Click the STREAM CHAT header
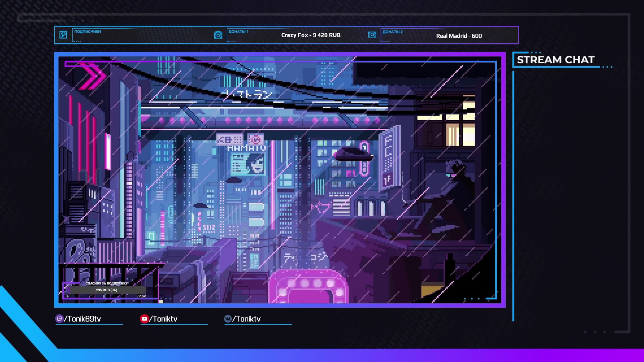Image resolution: width=644 pixels, height=362 pixels. coord(555,60)
